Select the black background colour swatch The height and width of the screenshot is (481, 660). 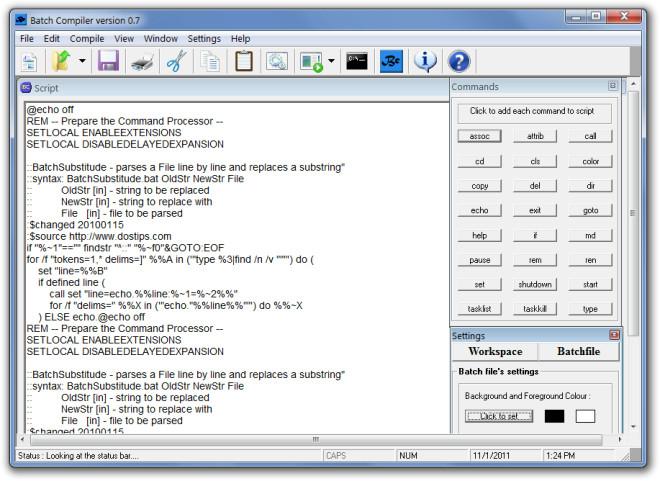pos(554,416)
